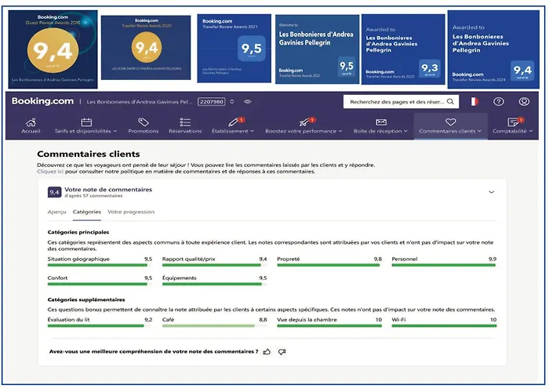Image resolution: width=549 pixels, height=392 pixels.
Task: Click the property ID 2207980 badge
Action: [212, 101]
